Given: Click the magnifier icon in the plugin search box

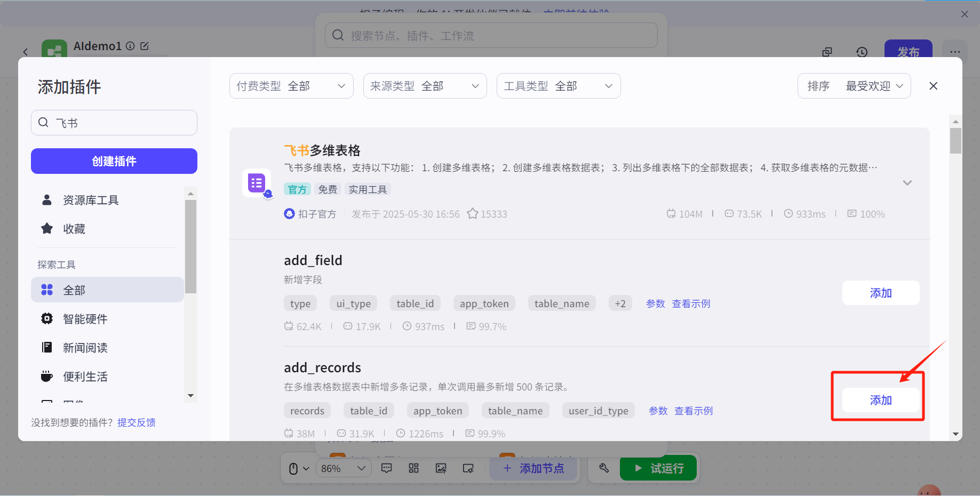Looking at the screenshot, I should tap(43, 123).
